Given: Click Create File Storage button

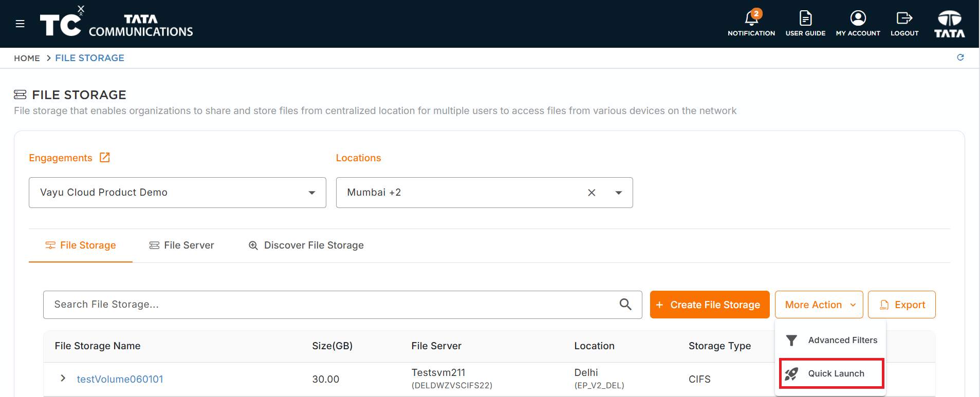Looking at the screenshot, I should click(x=710, y=305).
